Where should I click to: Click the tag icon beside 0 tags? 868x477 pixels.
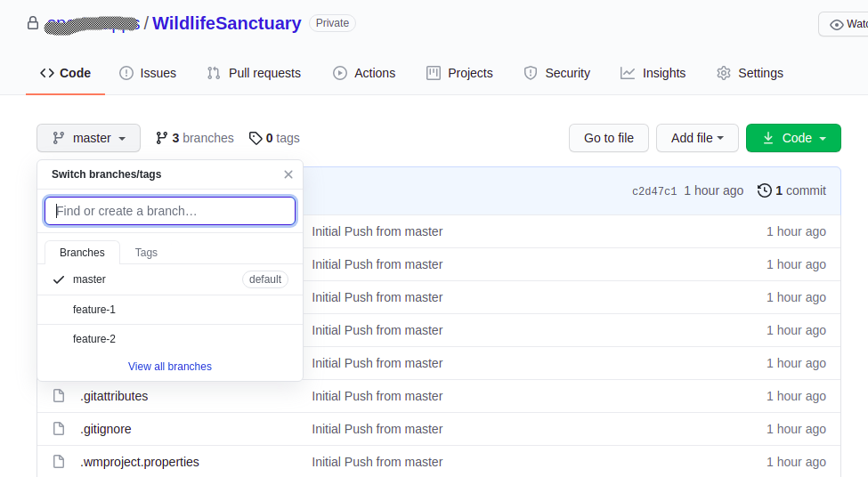tap(256, 138)
